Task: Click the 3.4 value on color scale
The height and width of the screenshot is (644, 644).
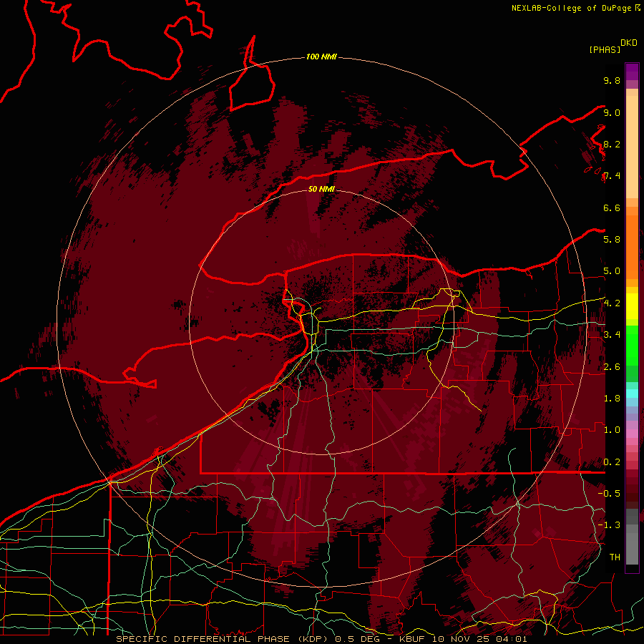Action: coord(612,334)
